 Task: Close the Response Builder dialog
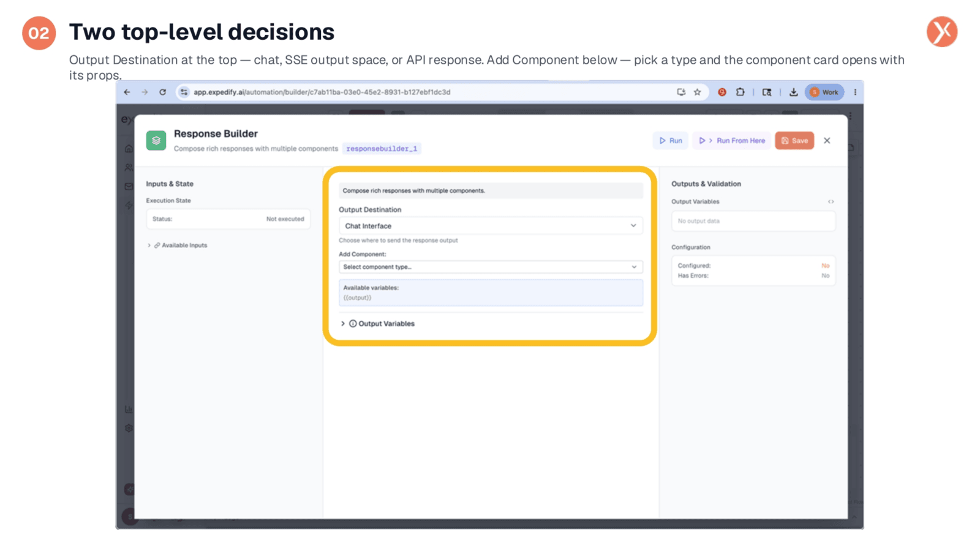click(827, 141)
